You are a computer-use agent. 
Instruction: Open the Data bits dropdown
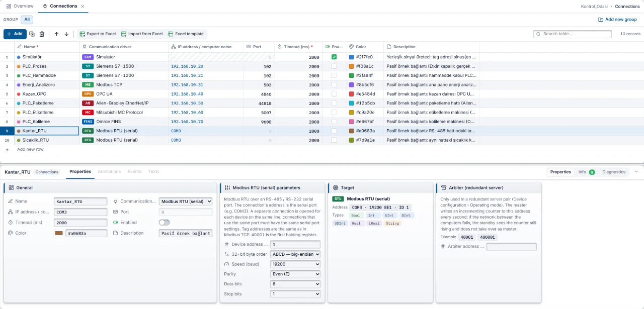click(295, 284)
